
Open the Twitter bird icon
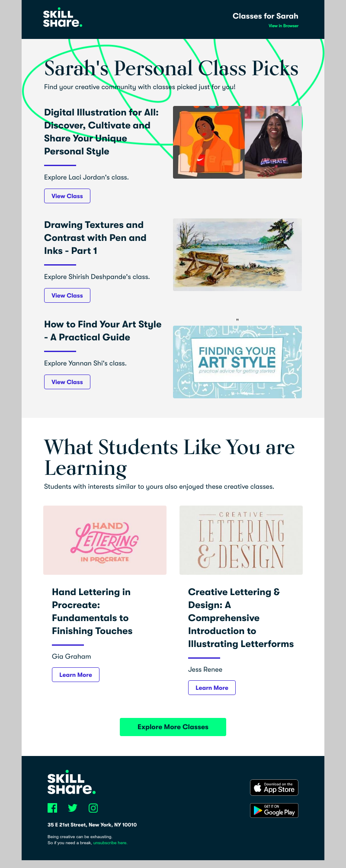tap(73, 808)
